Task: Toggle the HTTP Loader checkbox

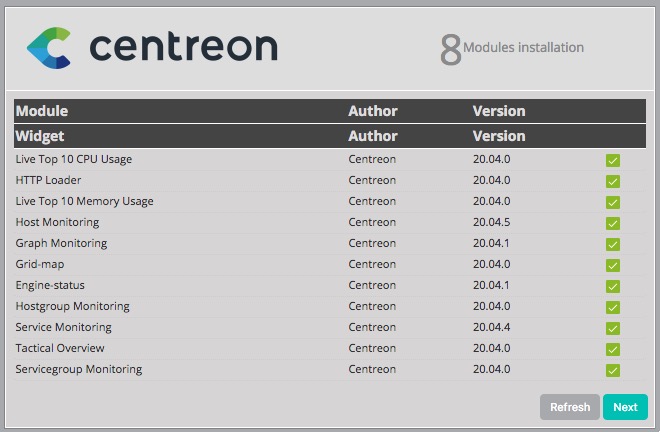Action: (x=613, y=181)
